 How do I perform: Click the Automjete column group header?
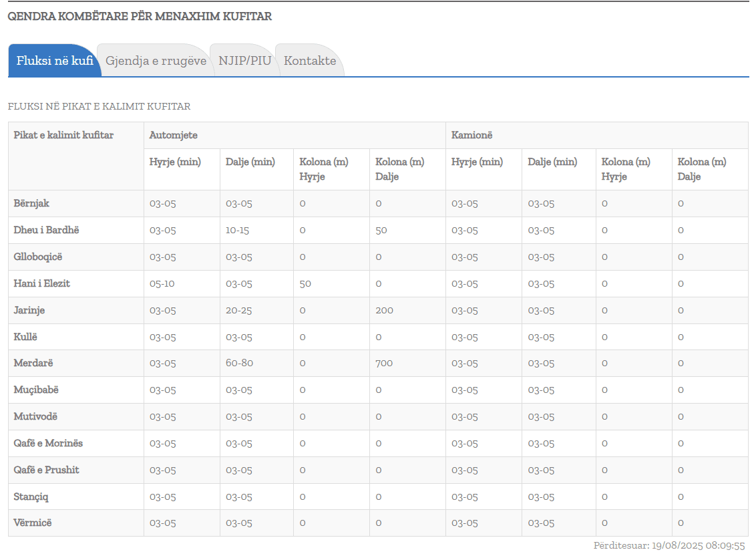pos(174,135)
